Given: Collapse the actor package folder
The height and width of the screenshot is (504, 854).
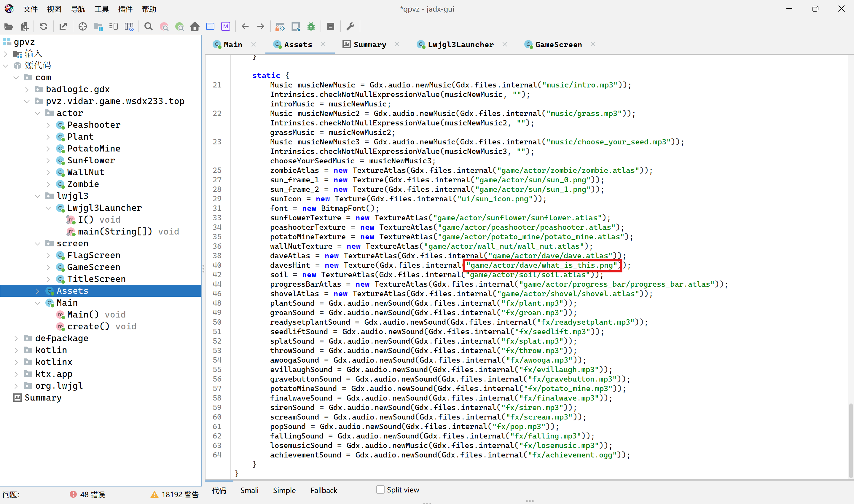Looking at the screenshot, I should coord(38,113).
